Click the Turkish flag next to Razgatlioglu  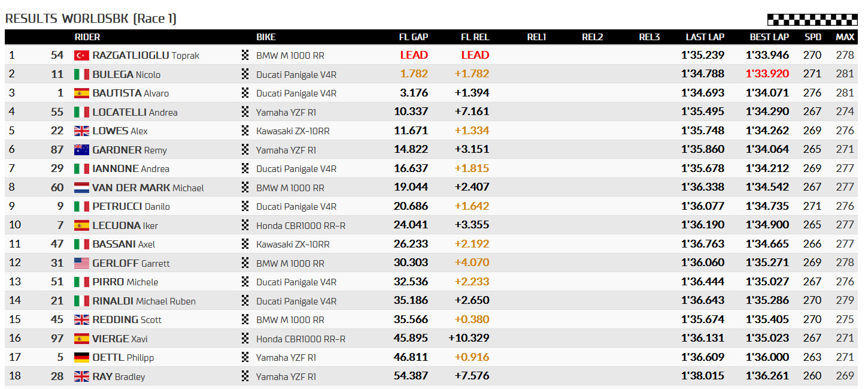point(81,55)
